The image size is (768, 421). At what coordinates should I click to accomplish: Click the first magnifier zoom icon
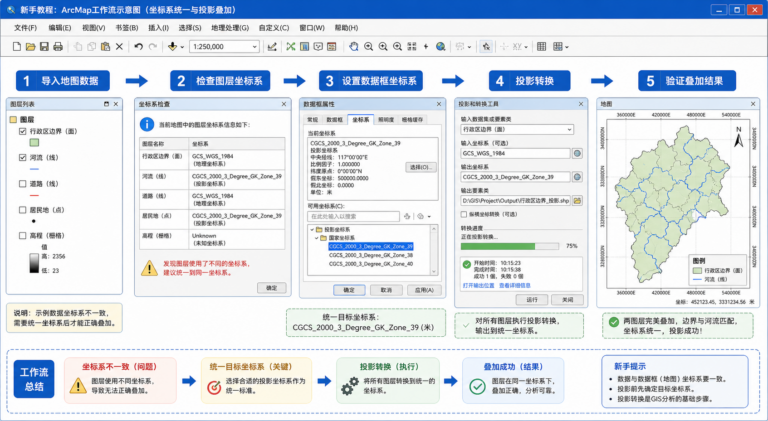click(x=368, y=47)
